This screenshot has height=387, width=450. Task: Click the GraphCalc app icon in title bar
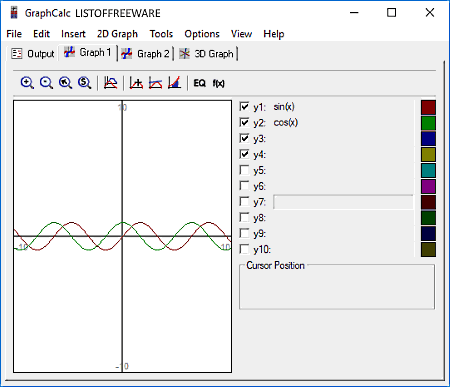pyautogui.click(x=14, y=13)
